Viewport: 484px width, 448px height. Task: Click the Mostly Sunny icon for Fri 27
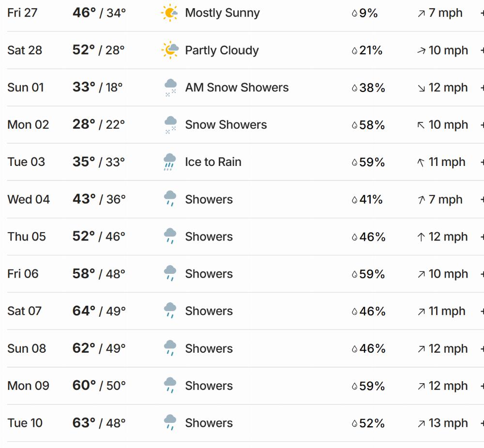(x=170, y=13)
